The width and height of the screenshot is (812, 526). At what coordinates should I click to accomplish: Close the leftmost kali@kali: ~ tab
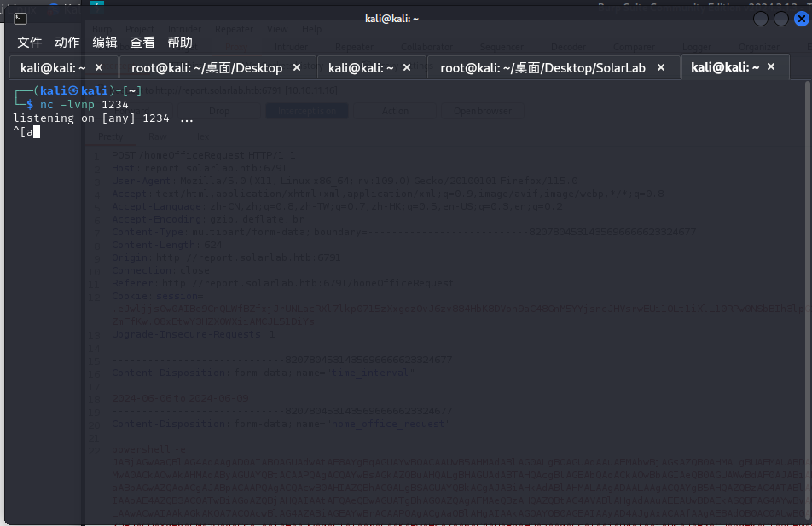pos(99,67)
